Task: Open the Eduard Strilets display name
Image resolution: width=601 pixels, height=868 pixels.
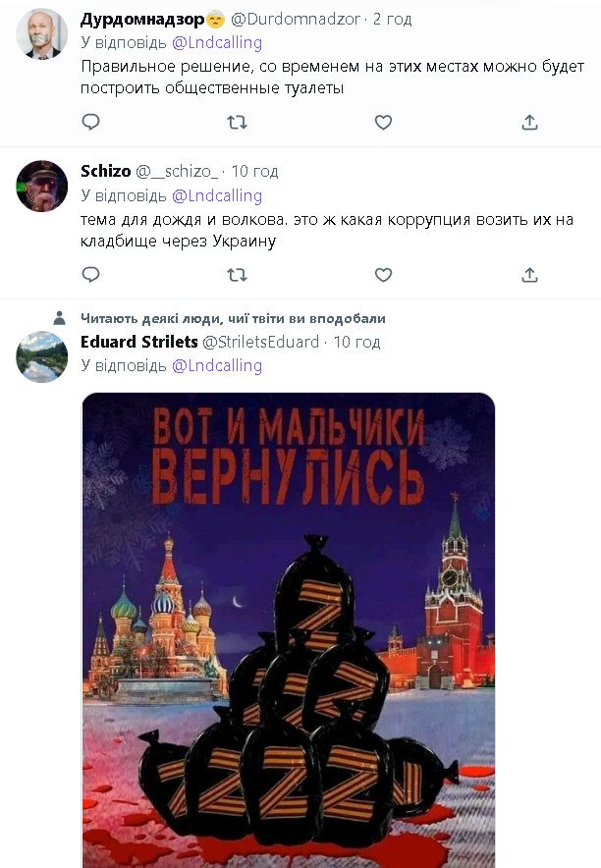Action: pyautogui.click(x=138, y=342)
